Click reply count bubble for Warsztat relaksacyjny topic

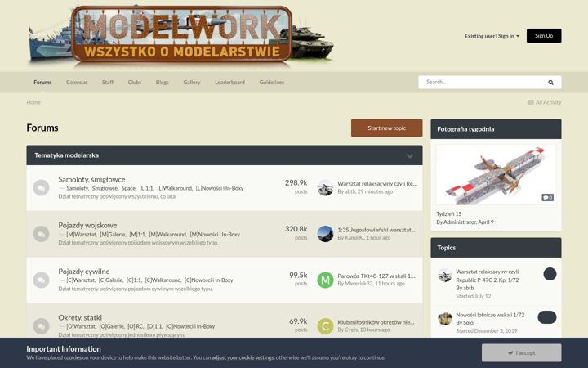tap(550, 274)
